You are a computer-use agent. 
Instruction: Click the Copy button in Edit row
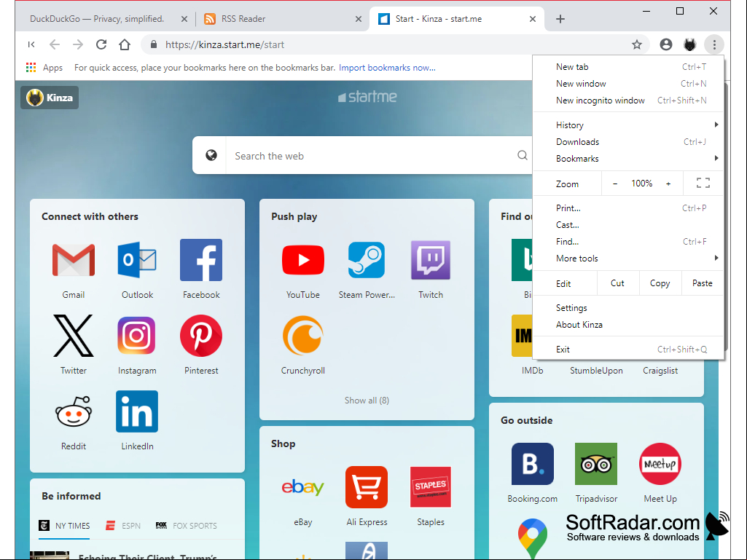coord(660,283)
